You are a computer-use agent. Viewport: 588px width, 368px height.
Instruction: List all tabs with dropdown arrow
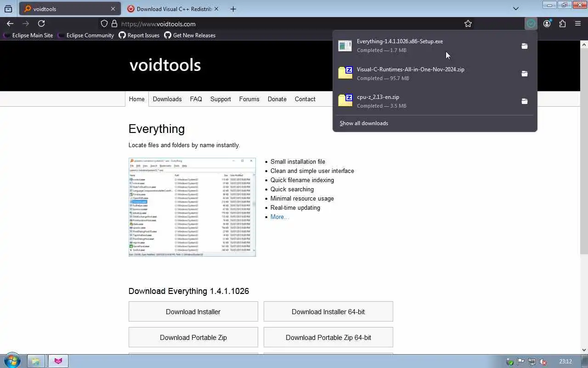(x=515, y=9)
